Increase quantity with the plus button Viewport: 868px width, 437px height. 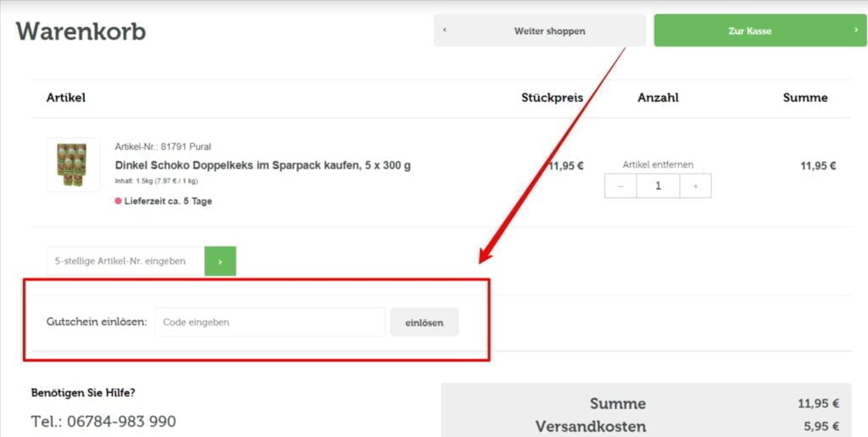point(695,186)
